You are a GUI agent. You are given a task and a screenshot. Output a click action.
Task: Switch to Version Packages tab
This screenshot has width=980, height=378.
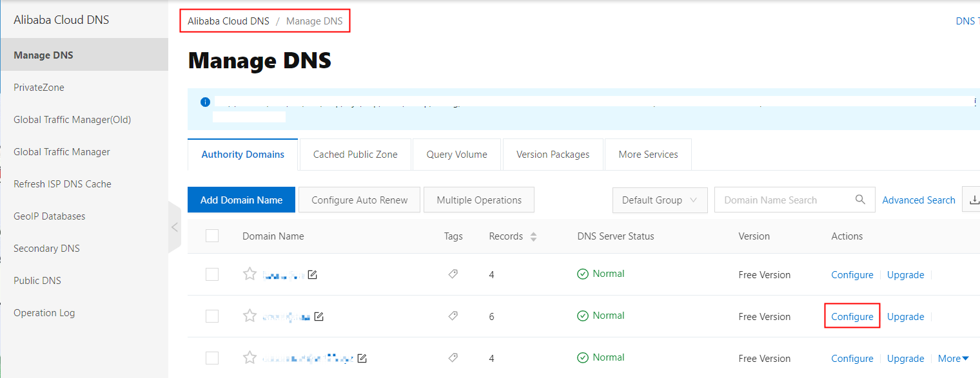coord(553,155)
